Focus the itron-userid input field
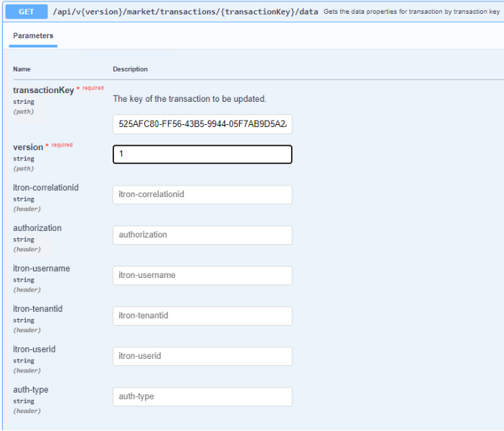Image resolution: width=504 pixels, height=431 pixels. 202,356
